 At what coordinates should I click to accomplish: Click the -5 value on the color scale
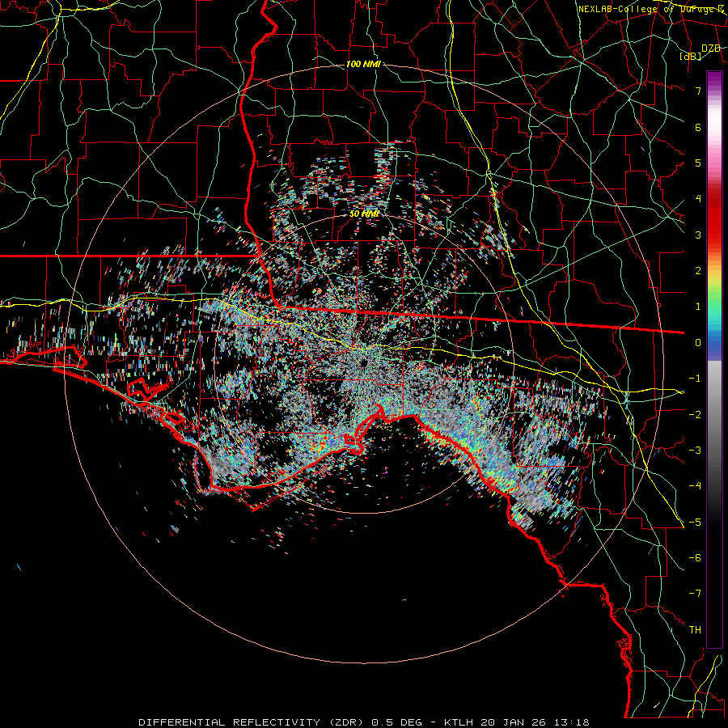695,523
